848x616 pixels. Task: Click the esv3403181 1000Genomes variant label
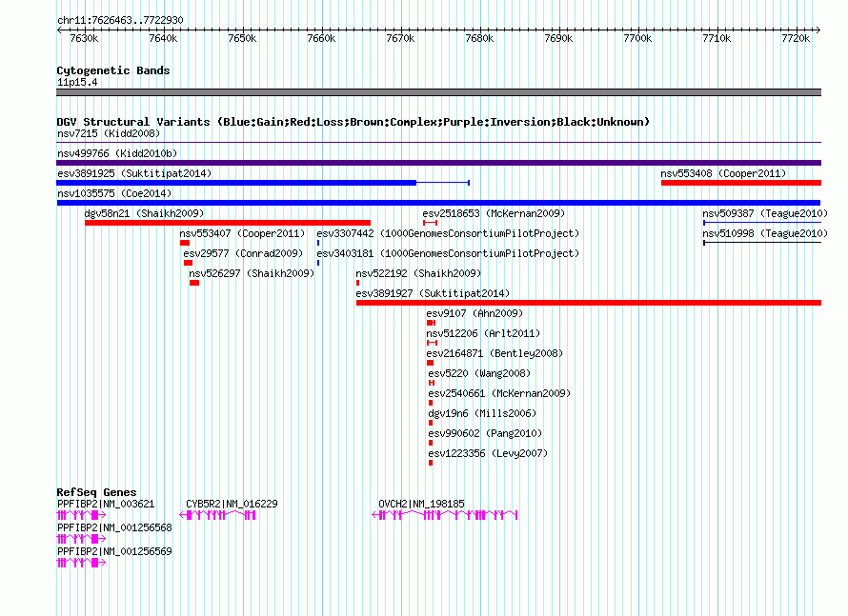[448, 253]
